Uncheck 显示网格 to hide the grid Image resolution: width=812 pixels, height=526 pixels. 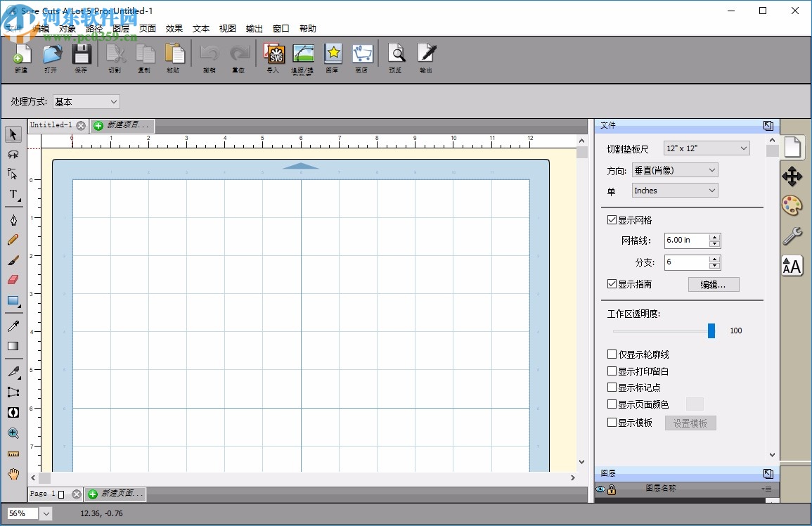click(611, 219)
